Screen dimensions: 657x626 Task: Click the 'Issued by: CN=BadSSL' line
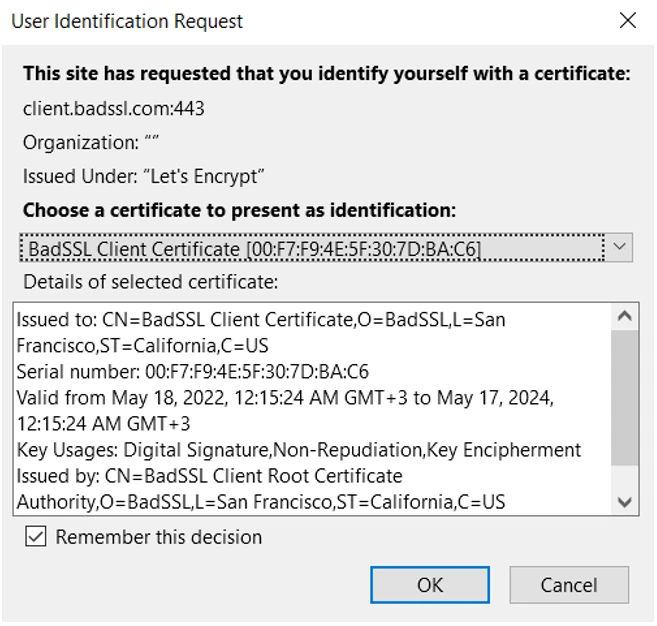click(x=209, y=476)
